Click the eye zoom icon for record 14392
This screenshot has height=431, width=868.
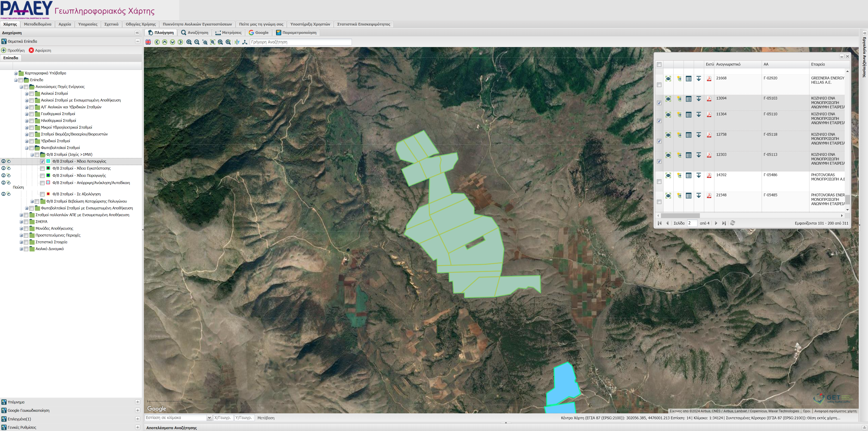click(668, 175)
